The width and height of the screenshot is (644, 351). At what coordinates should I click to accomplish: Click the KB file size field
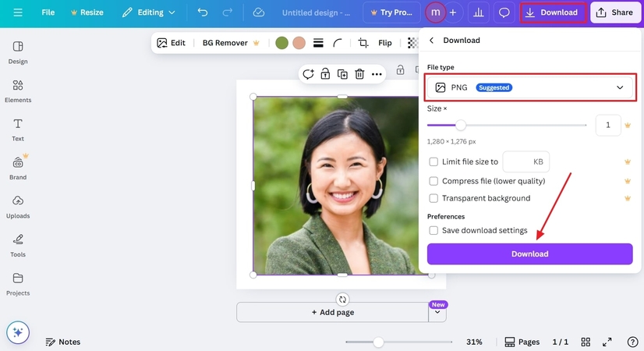pos(526,161)
